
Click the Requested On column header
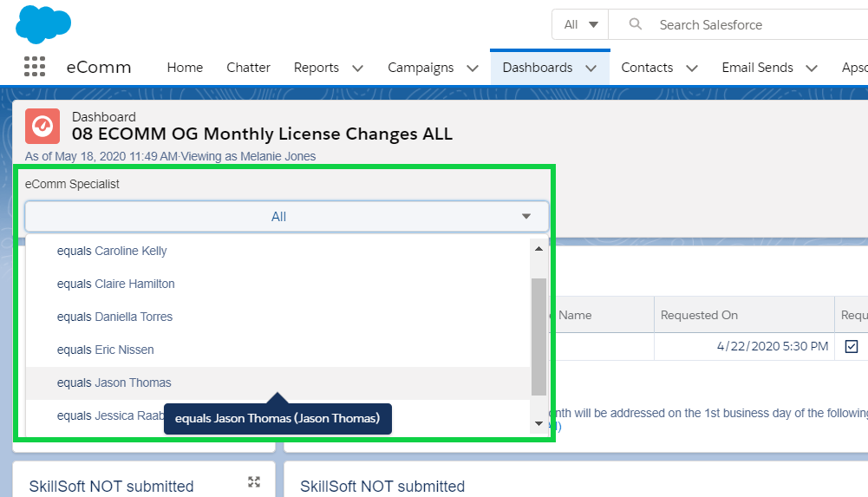[744, 315]
